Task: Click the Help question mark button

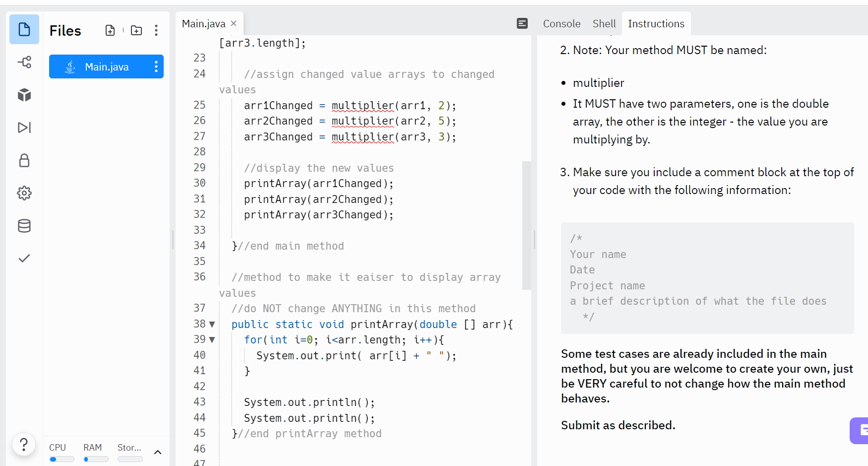Action: pyautogui.click(x=24, y=444)
